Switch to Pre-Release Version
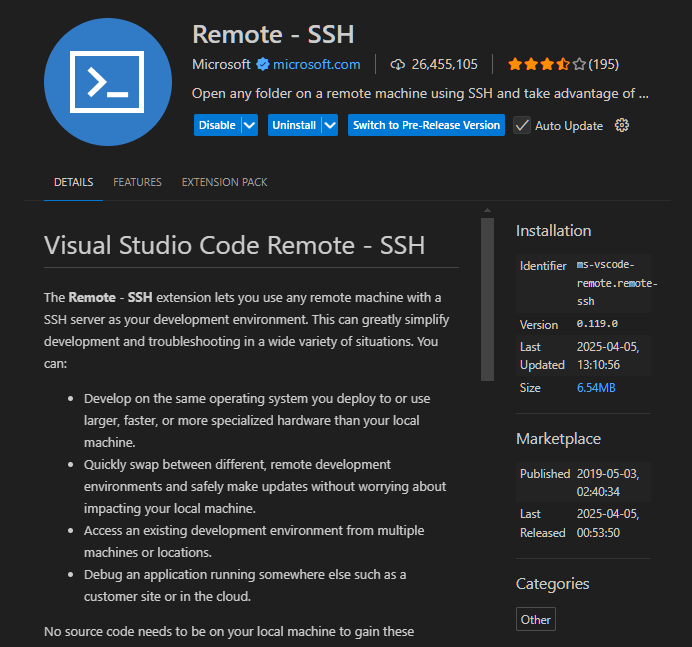This screenshot has height=647, width=692. point(426,125)
